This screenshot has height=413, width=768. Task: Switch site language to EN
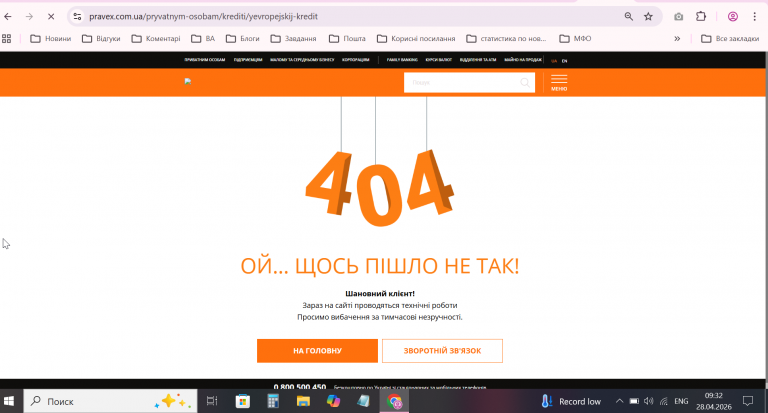pyautogui.click(x=564, y=61)
